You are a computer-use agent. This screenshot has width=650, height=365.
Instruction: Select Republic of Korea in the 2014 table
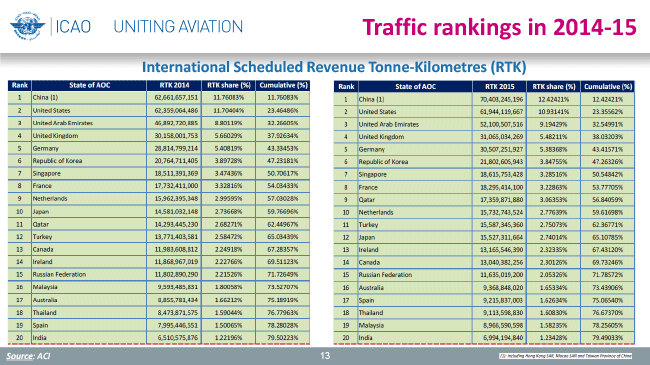pyautogui.click(x=57, y=161)
